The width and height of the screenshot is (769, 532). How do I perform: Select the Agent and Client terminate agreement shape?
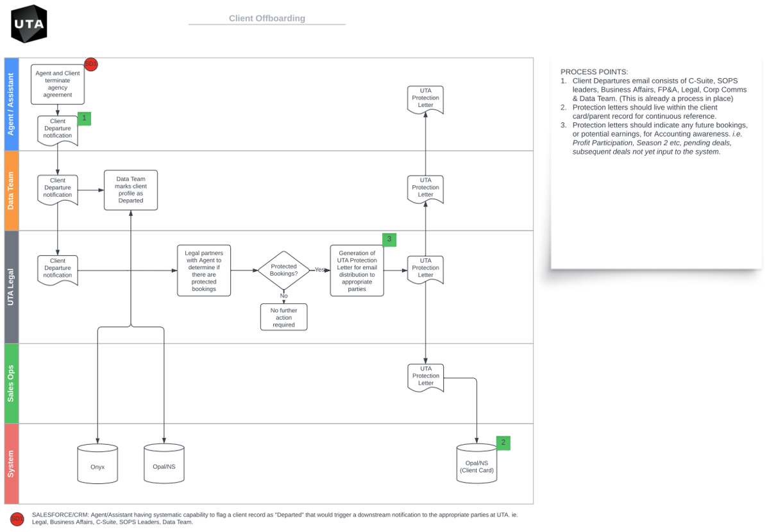tap(57, 83)
